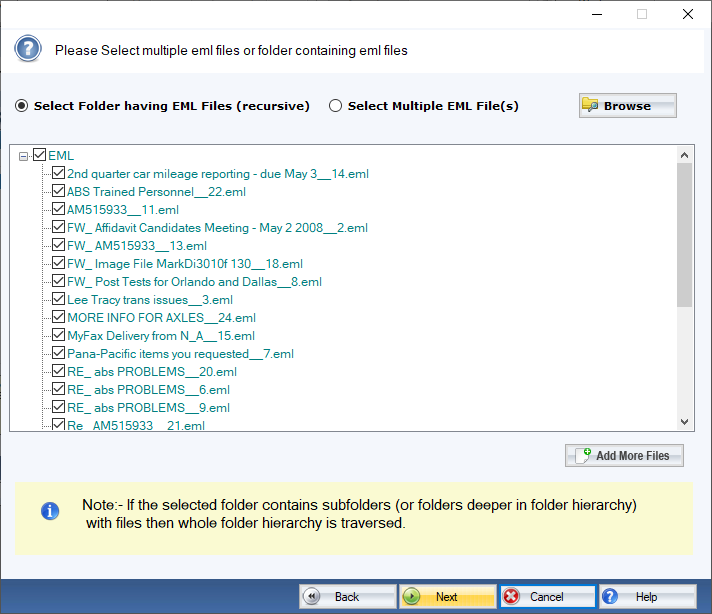Uncheck ABS Trained Personnel__22.eml
Screen dimensions: 712x614
[x=58, y=191]
